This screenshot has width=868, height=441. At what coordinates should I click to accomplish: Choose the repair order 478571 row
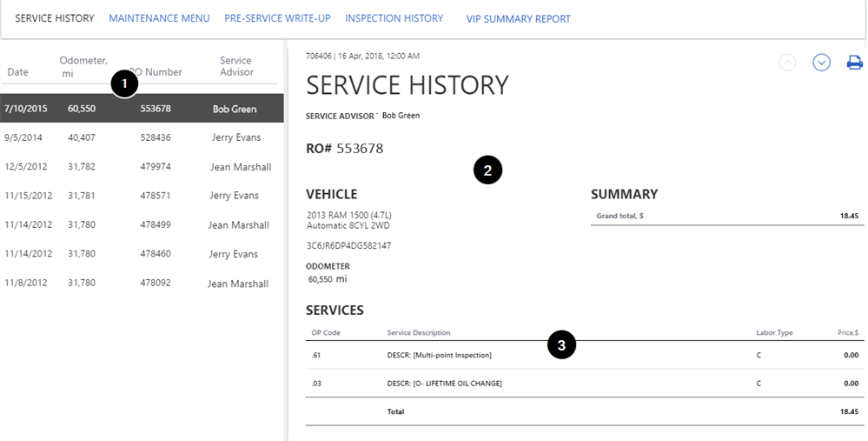(x=142, y=196)
